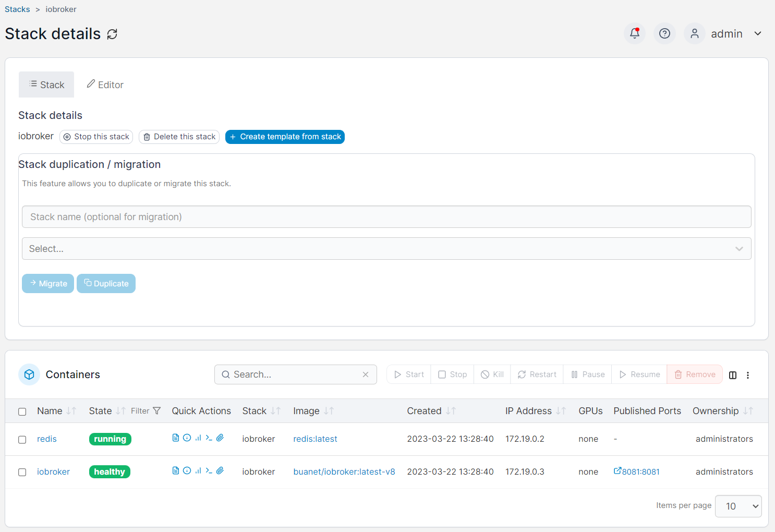Refresh stack details with the reload icon
Screen dimensions: 775x532
click(x=112, y=34)
